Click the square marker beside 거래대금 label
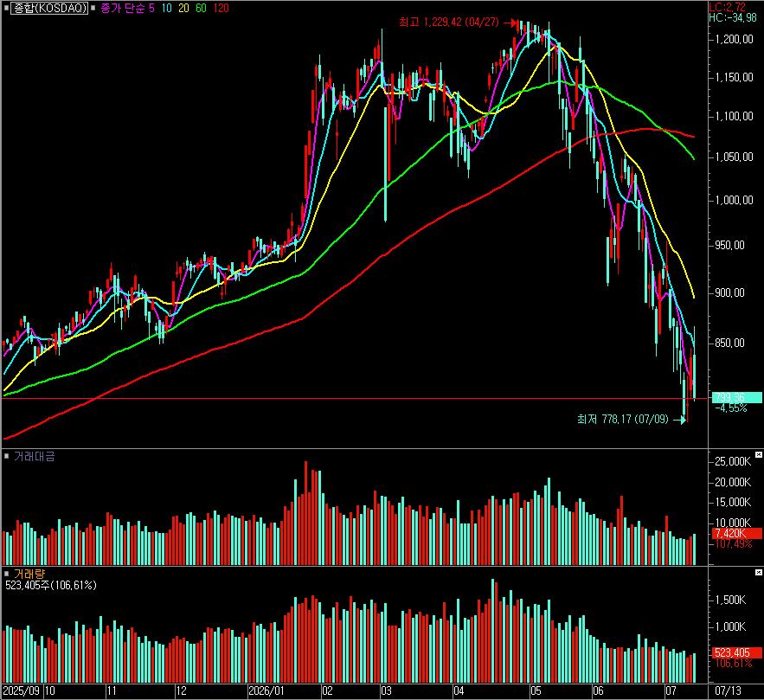 [6, 457]
